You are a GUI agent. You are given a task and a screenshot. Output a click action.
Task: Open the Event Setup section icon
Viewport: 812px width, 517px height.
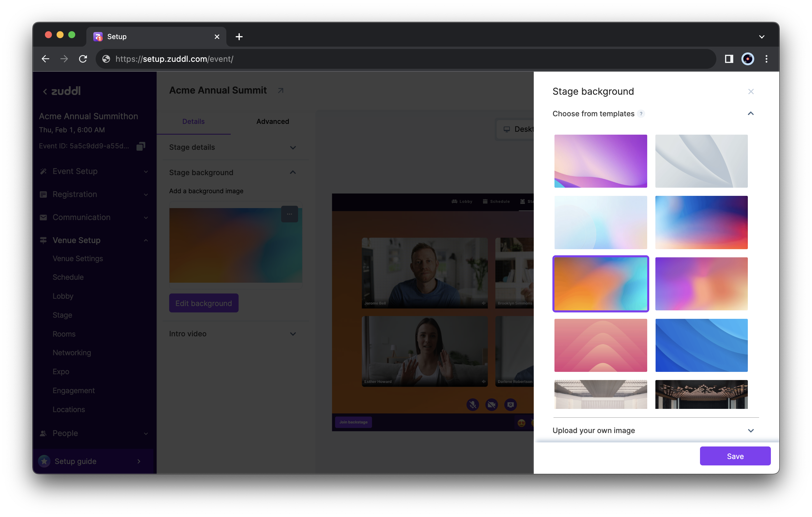coord(43,171)
